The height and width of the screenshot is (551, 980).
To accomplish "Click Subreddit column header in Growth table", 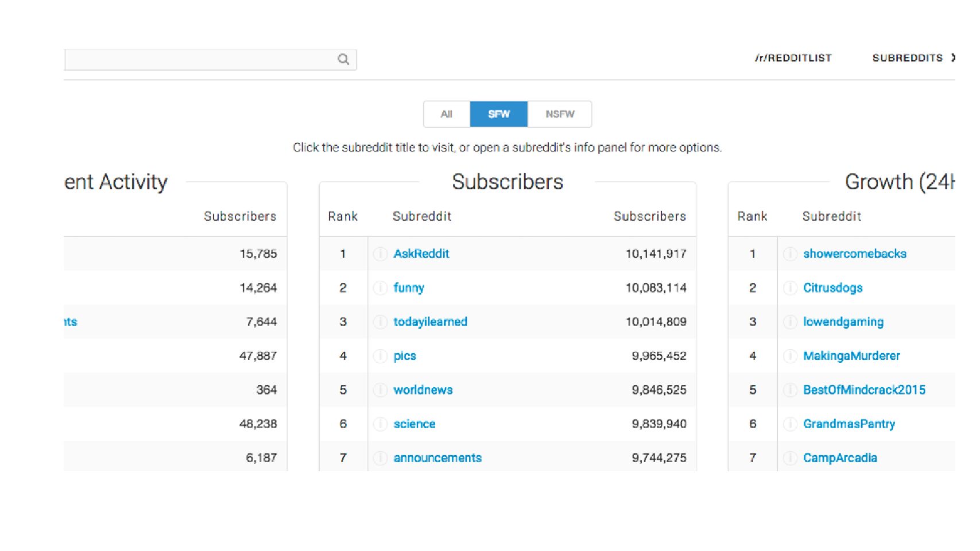I will [832, 216].
